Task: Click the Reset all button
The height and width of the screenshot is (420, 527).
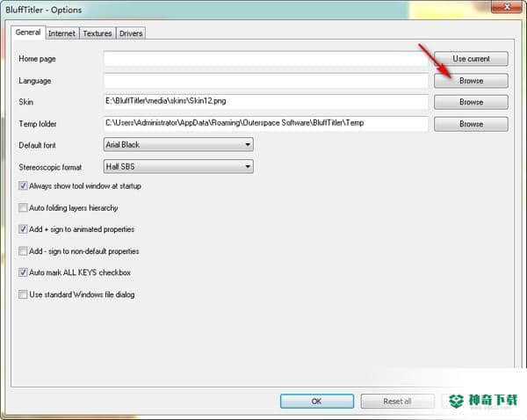Action: pos(398,402)
